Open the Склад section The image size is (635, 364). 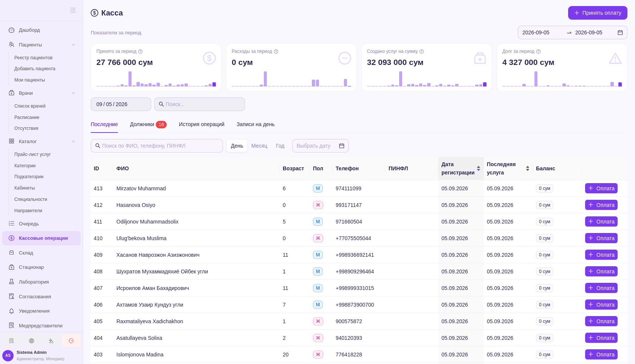pos(42,253)
